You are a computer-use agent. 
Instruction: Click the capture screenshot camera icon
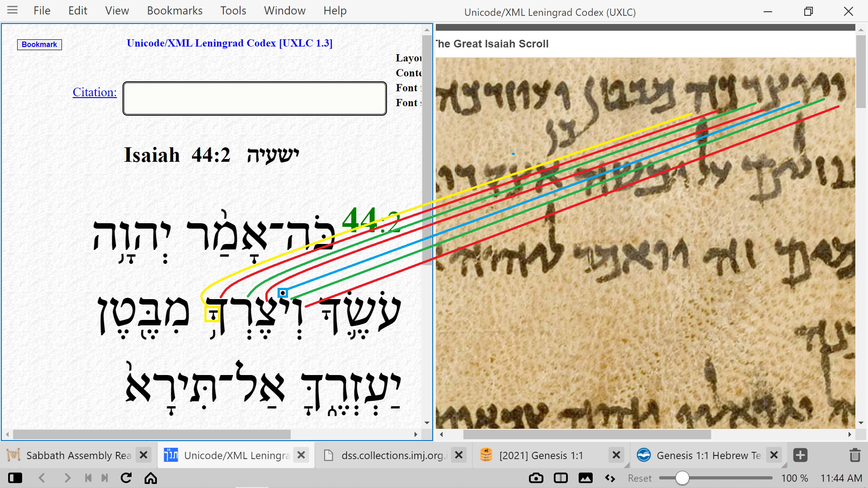pos(536,478)
